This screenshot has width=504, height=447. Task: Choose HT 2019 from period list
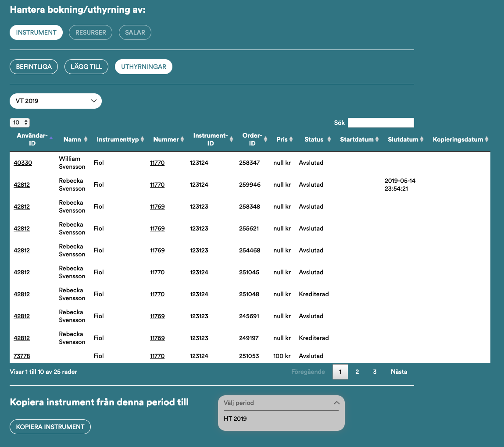[x=236, y=419]
